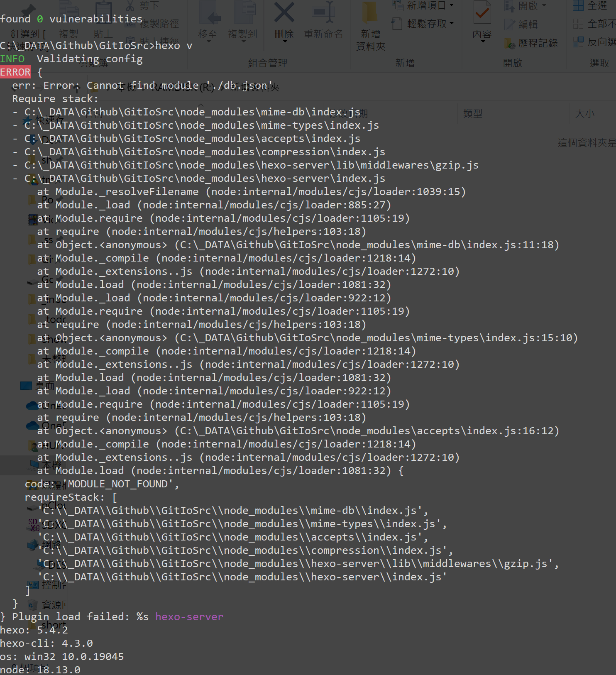The height and width of the screenshot is (675, 616).
Task: Click the 'hexo-cli: 4.3.0' version line
Action: (46, 643)
